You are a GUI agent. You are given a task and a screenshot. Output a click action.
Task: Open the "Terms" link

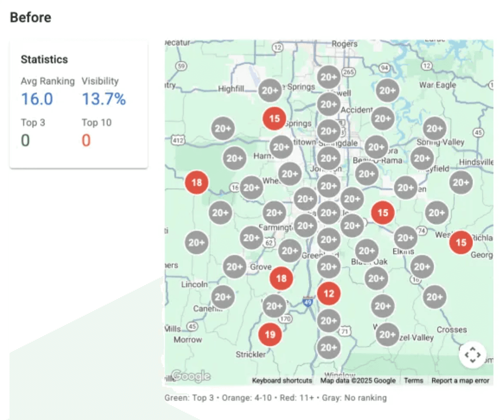(414, 380)
